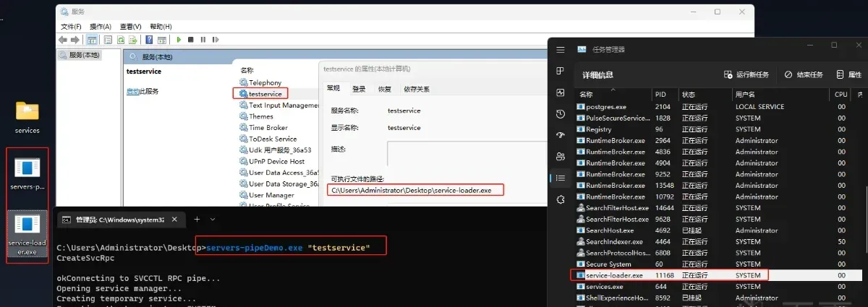Sort Task Manager list by CPU column
This screenshot has width=868, height=307.
[840, 94]
